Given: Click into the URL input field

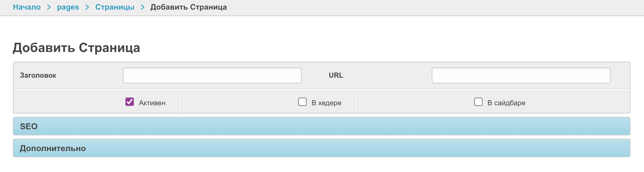Looking at the screenshot, I should [x=521, y=75].
